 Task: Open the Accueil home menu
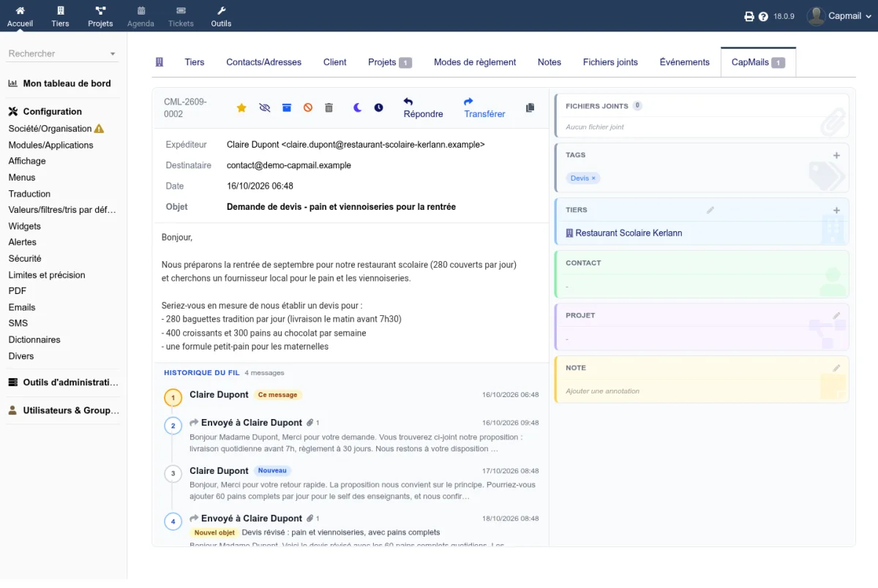pos(20,16)
